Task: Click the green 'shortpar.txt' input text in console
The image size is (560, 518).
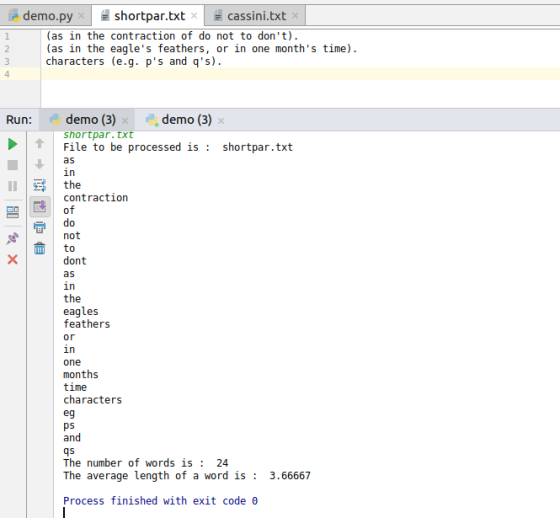Action: coord(98,135)
